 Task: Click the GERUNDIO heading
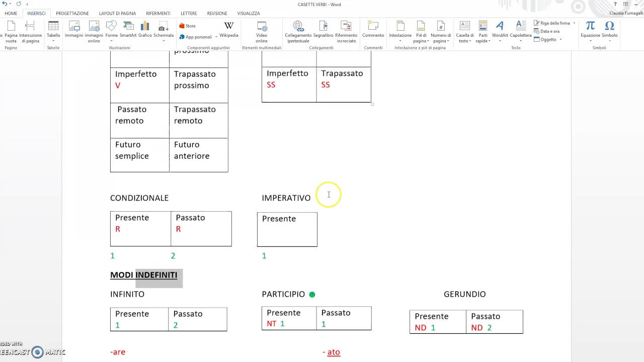coord(465,294)
